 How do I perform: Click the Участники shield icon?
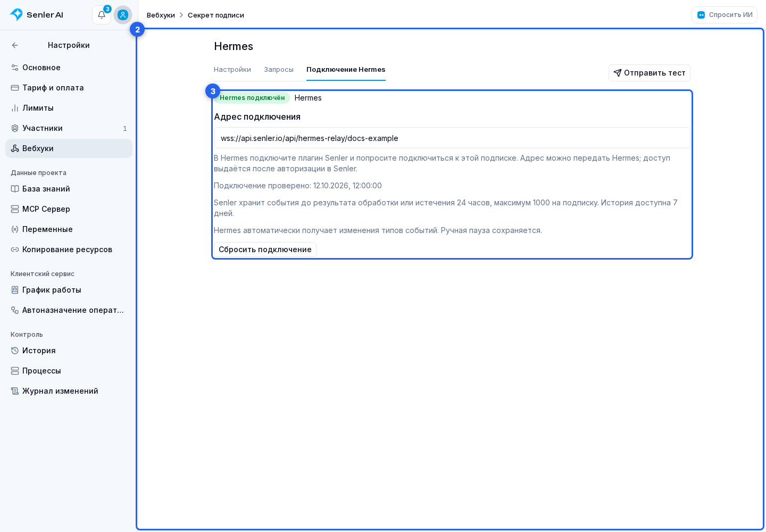point(15,128)
